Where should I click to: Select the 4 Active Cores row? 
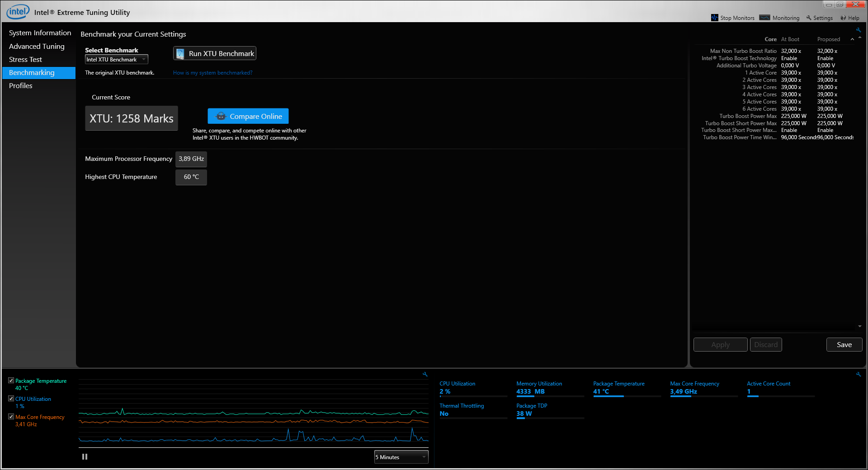pyautogui.click(x=774, y=94)
